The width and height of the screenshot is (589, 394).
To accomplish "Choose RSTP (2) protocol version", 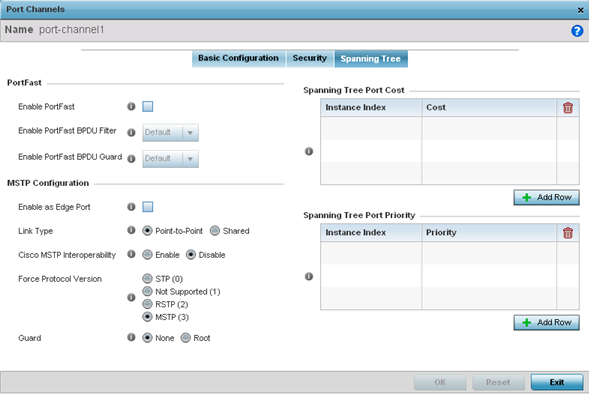I will click(x=147, y=304).
